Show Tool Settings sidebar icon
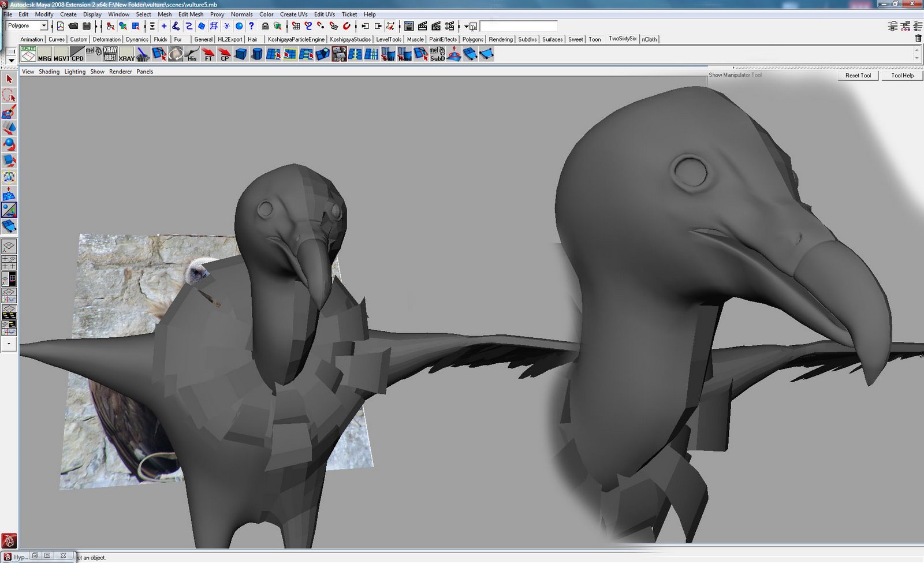The height and width of the screenshot is (563, 924). [906, 26]
